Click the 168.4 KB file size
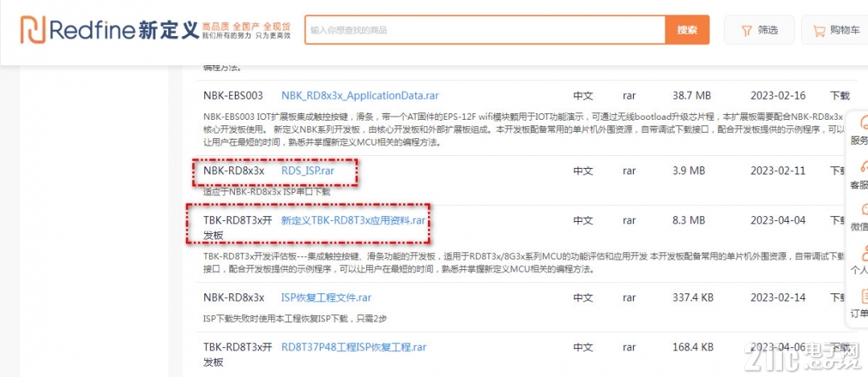Image resolution: width=868 pixels, height=377 pixels. click(x=693, y=347)
